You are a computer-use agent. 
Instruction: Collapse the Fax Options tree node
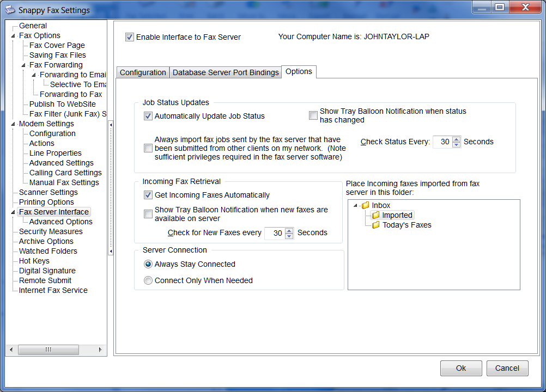13,36
